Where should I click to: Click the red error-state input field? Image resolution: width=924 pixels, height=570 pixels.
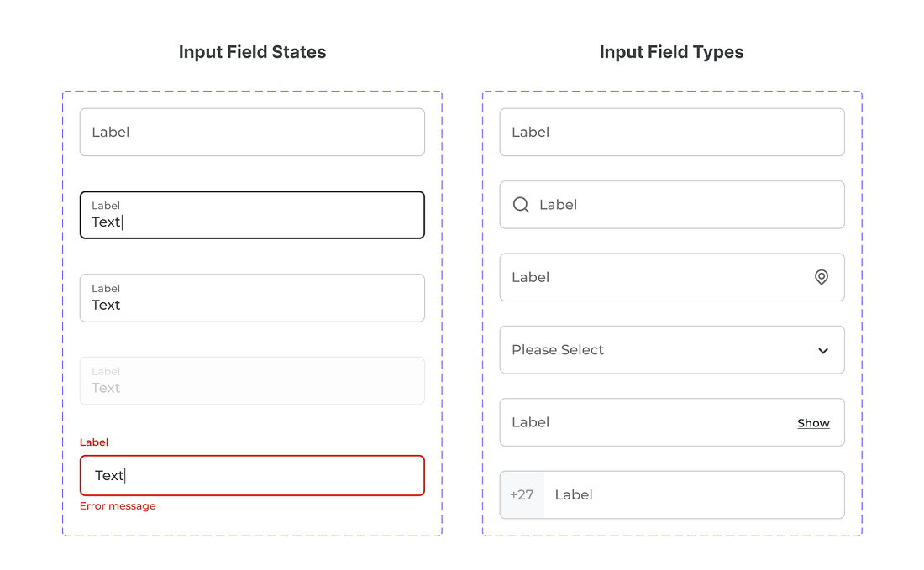click(x=252, y=475)
